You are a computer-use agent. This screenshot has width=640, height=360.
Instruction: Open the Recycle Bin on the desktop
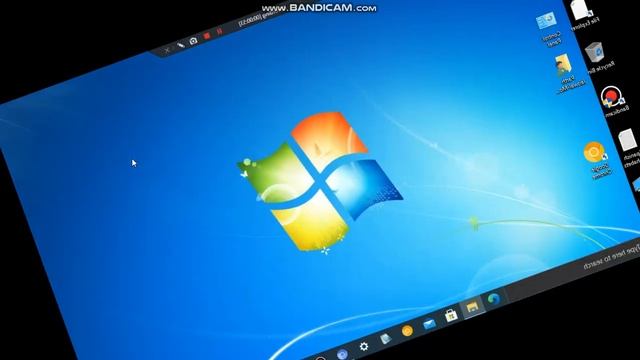[598, 57]
